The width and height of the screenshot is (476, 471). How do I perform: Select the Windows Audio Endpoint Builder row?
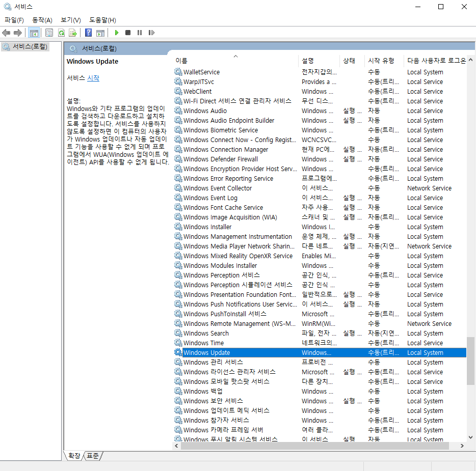click(x=320, y=120)
